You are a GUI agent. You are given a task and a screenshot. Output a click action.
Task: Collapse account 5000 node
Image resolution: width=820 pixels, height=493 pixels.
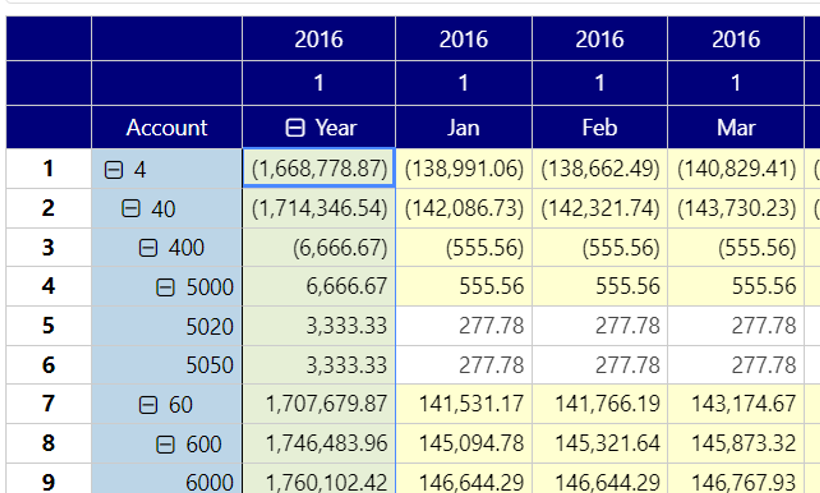[166, 288]
